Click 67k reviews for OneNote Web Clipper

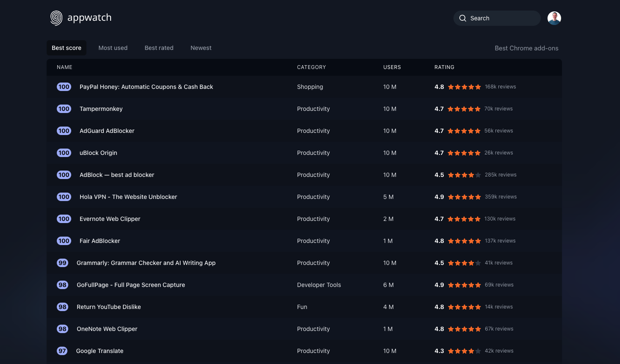point(499,329)
